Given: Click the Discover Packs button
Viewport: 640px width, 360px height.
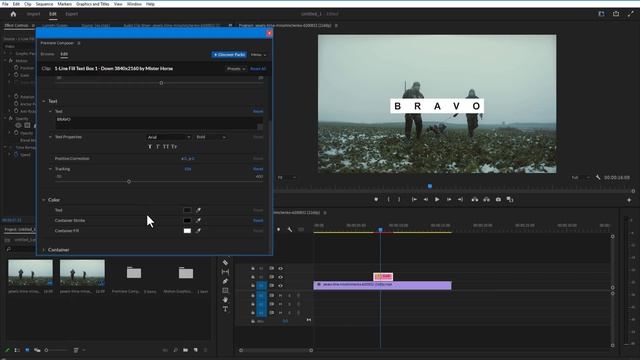Looking at the screenshot, I should tap(229, 54).
